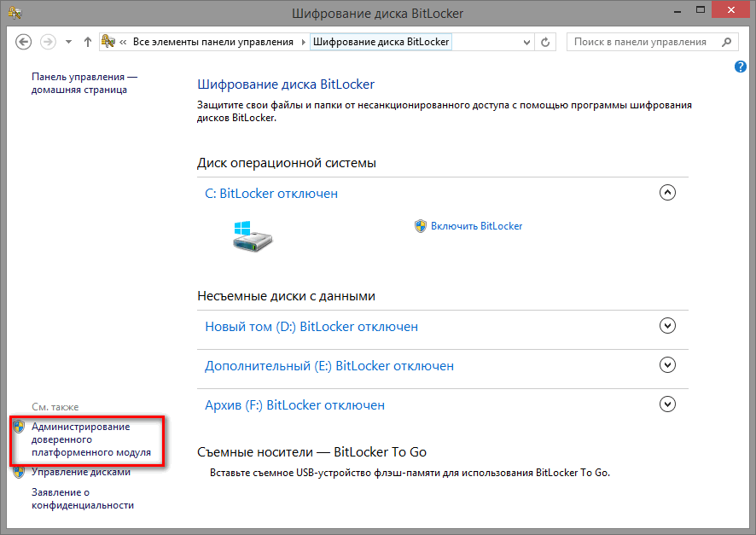The image size is (756, 535).
Task: Click the drive C: Windows disk icon
Action: tap(252, 234)
